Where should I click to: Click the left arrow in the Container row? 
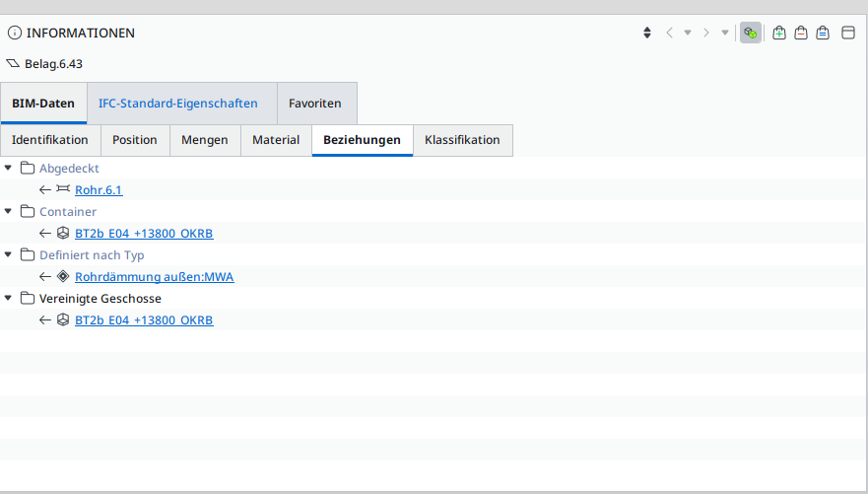pyautogui.click(x=45, y=234)
